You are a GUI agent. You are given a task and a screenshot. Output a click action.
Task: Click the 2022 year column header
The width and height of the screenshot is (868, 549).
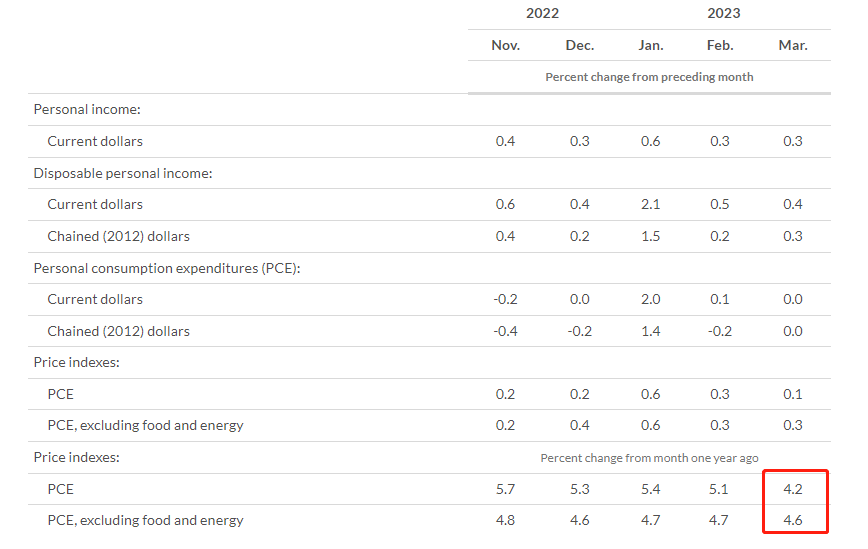(542, 13)
